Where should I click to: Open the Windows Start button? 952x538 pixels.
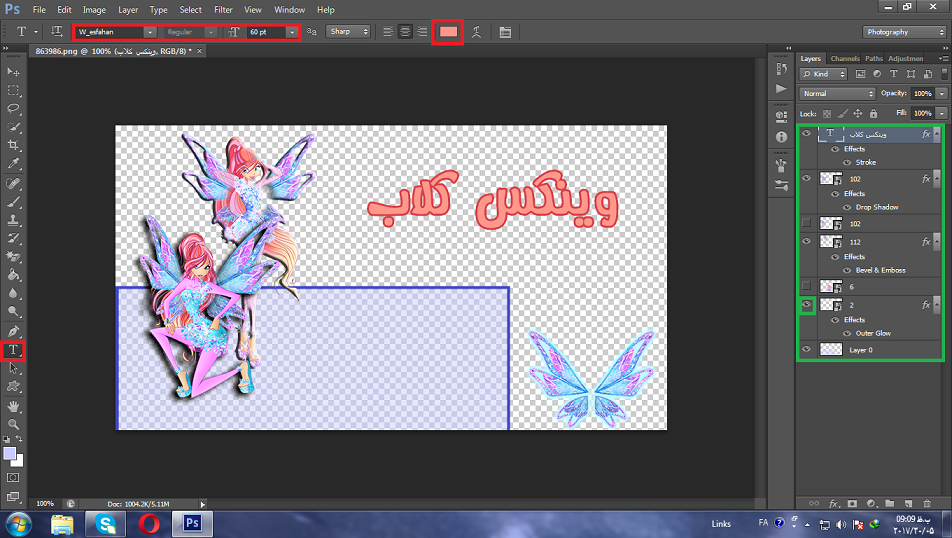(19, 524)
